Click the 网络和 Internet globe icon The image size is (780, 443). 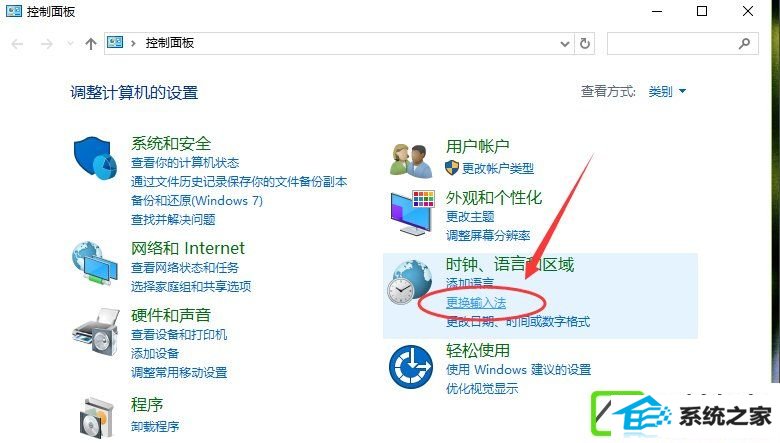tap(95, 263)
